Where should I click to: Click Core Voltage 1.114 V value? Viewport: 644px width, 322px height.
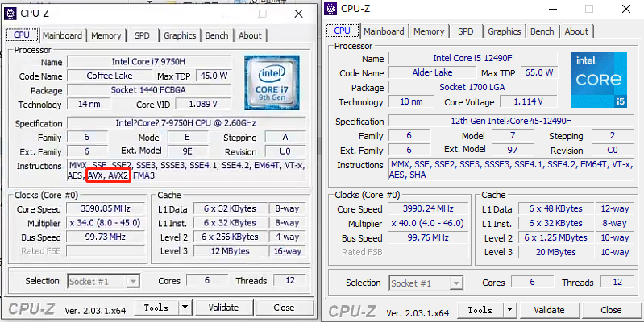(x=528, y=101)
